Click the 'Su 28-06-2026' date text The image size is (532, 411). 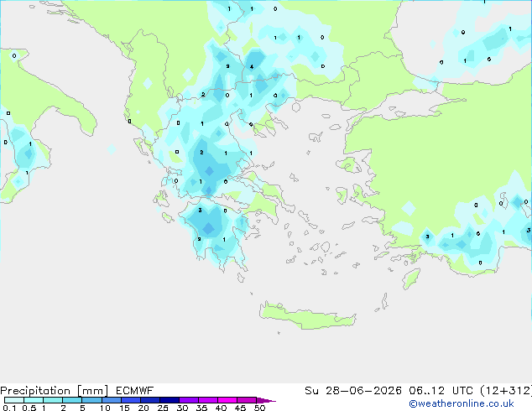click(353, 390)
